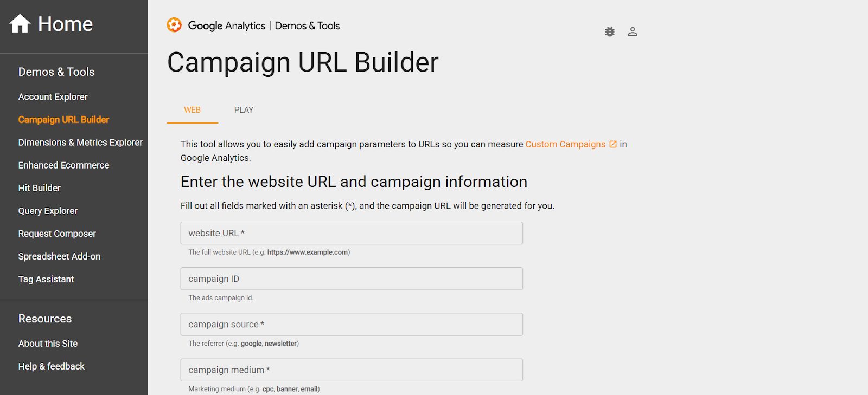
Task: Click the Home house icon
Action: click(x=20, y=24)
